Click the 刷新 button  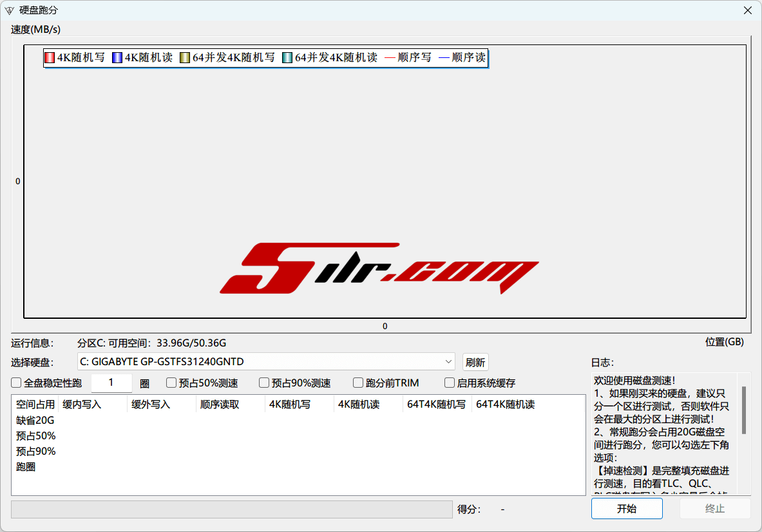click(x=475, y=363)
